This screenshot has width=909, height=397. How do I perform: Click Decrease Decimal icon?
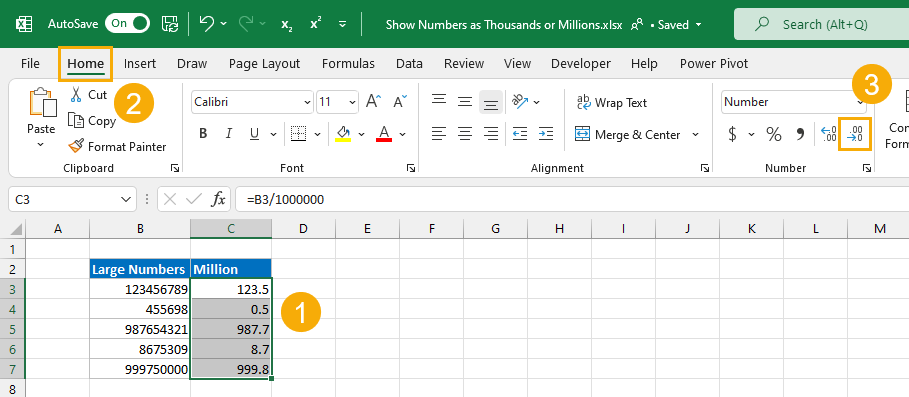pyautogui.click(x=856, y=134)
